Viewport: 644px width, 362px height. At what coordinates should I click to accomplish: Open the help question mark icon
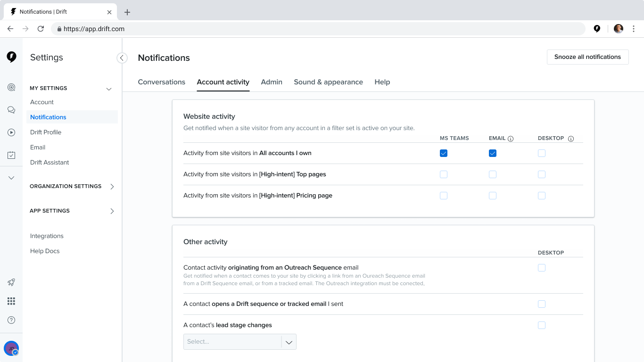(x=11, y=320)
